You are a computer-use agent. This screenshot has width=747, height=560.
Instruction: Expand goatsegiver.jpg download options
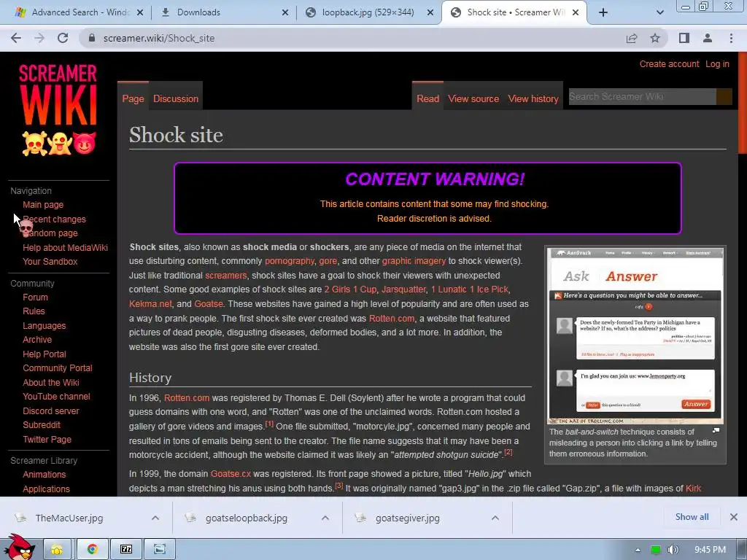point(495,518)
